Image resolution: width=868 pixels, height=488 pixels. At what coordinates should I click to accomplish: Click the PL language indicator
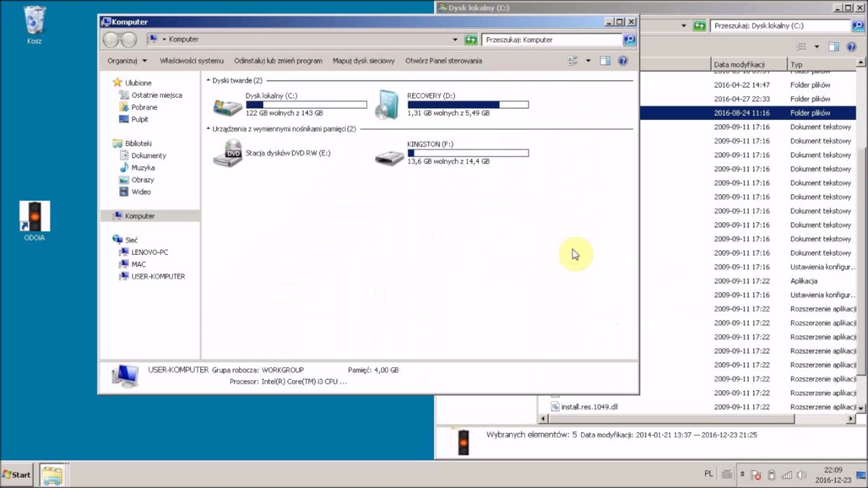tap(709, 474)
